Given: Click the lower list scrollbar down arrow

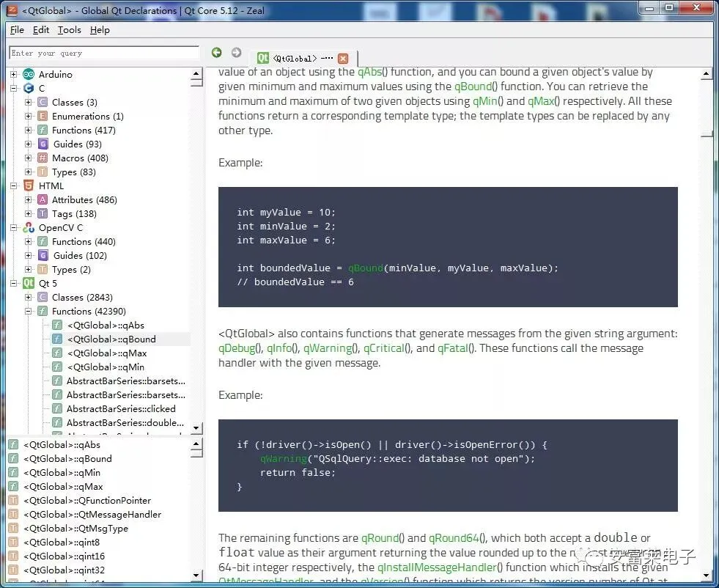Looking at the screenshot, I should click(196, 575).
